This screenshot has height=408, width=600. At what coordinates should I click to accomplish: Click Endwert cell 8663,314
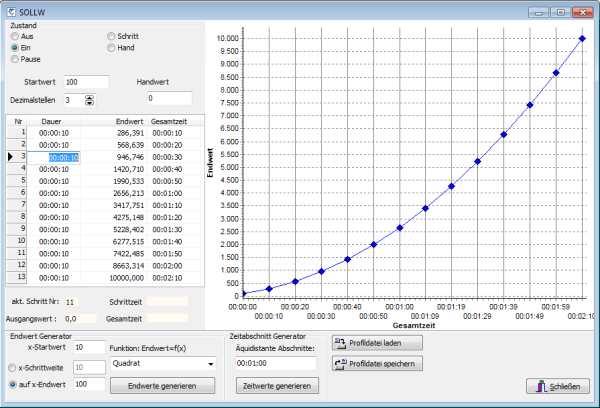point(114,266)
